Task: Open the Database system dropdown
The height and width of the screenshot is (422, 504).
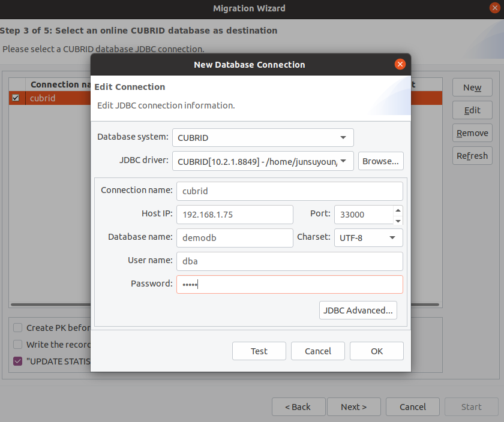Action: pyautogui.click(x=263, y=137)
